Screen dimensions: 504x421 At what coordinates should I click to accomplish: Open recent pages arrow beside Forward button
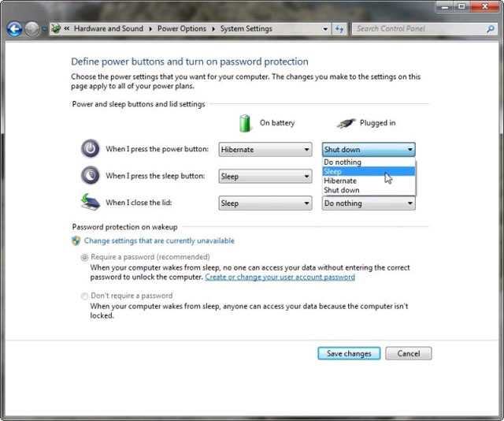pyautogui.click(x=44, y=29)
